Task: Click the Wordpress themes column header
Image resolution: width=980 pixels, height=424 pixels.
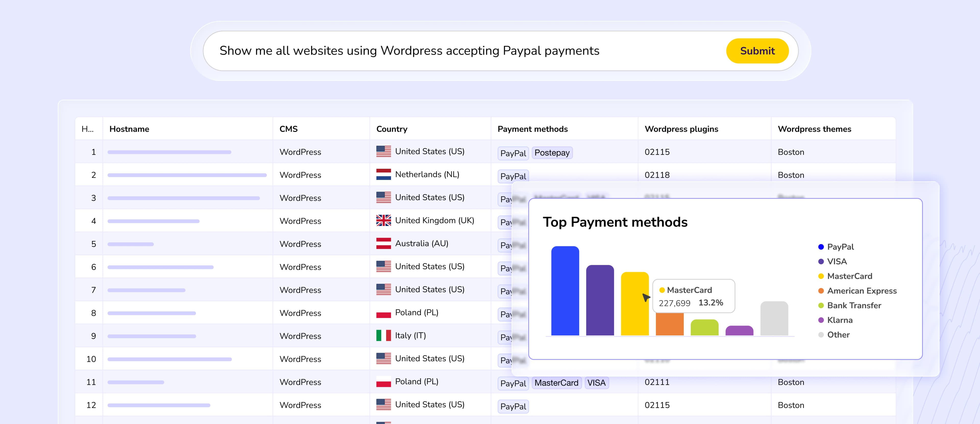Action: click(x=814, y=129)
